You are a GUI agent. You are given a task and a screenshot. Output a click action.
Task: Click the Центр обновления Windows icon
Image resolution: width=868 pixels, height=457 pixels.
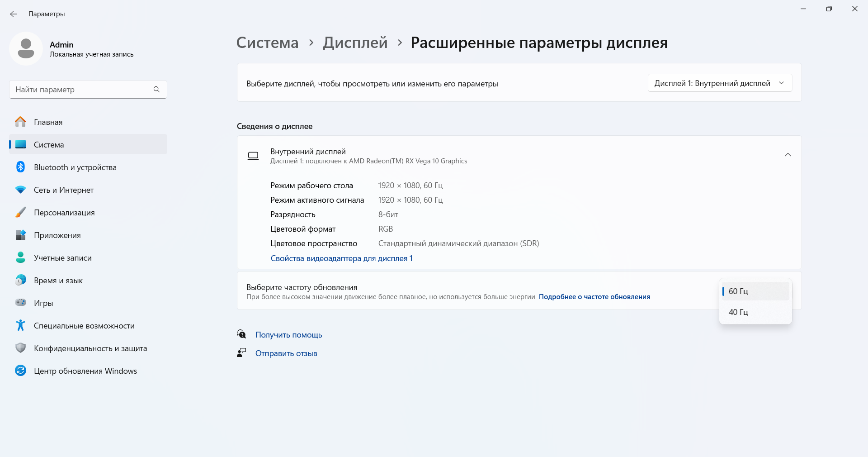[20, 371]
